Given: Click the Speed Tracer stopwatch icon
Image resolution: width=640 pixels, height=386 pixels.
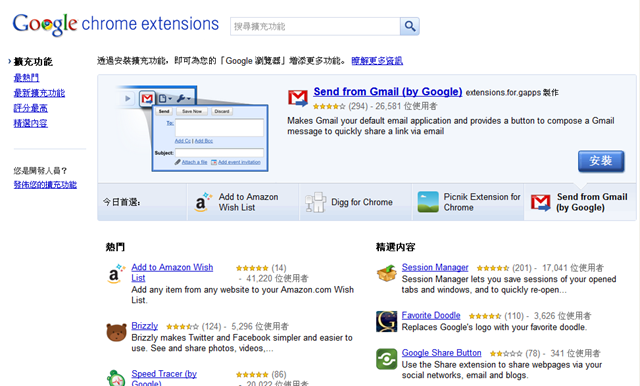Looking at the screenshot, I should (x=116, y=378).
